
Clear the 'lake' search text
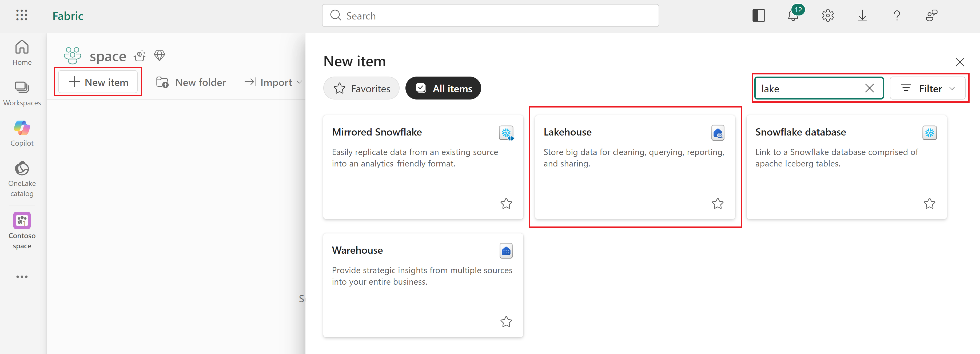pyautogui.click(x=869, y=88)
